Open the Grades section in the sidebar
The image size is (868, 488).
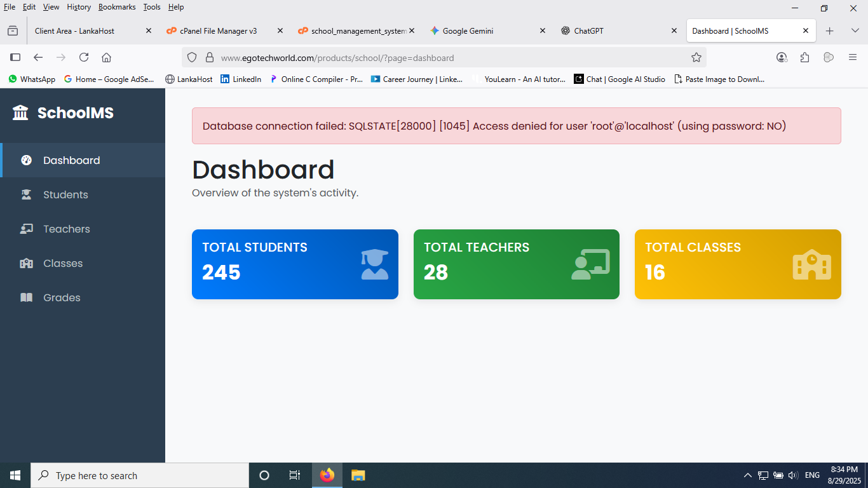63,297
